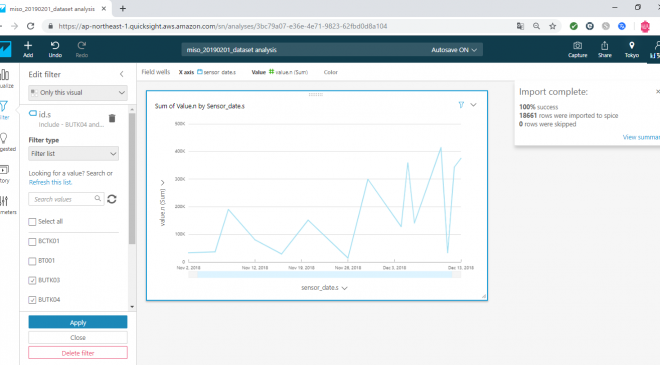Viewport: 660px width, 365px height.
Task: Open the Only this visual dropdown
Action: click(x=78, y=93)
